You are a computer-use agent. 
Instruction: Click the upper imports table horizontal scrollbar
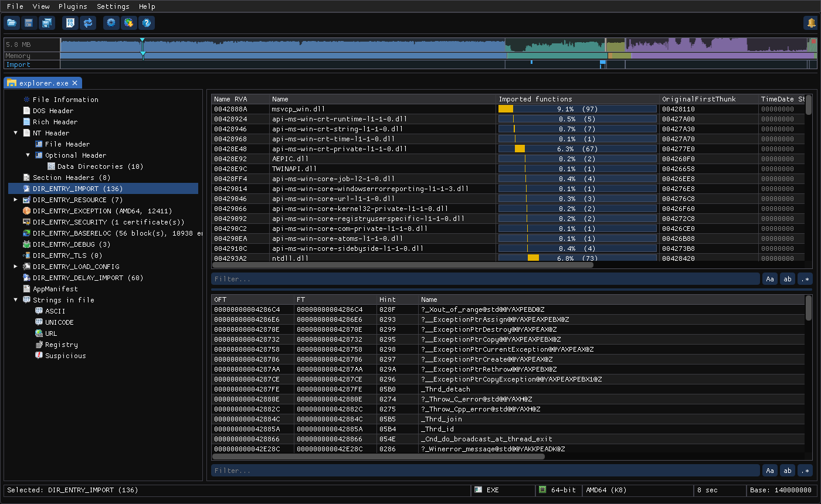pyautogui.click(x=402, y=265)
